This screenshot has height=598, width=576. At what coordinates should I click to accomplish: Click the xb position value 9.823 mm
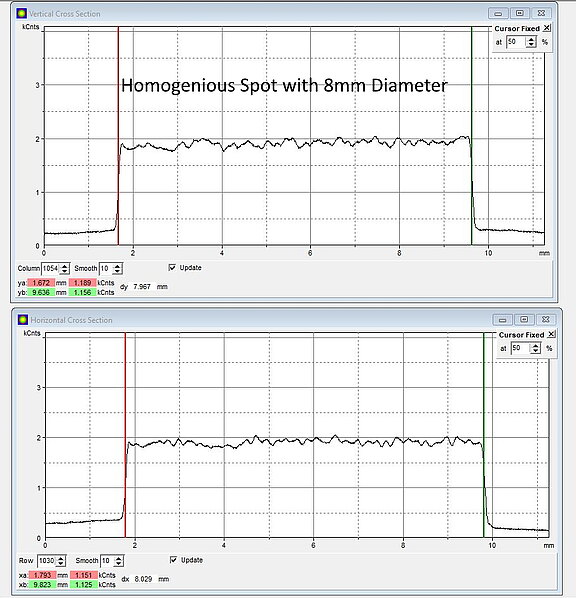click(42, 584)
